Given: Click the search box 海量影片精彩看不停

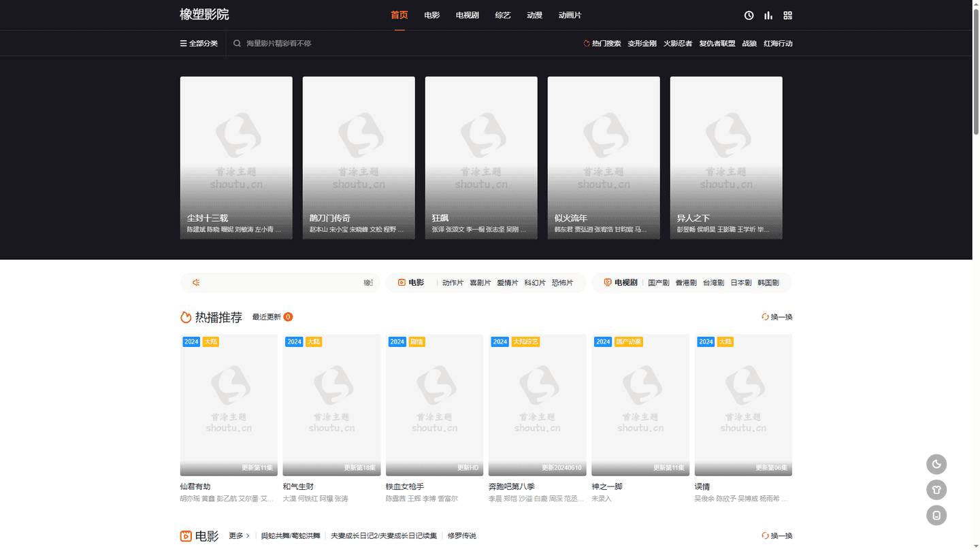Looking at the screenshot, I should pos(279,43).
